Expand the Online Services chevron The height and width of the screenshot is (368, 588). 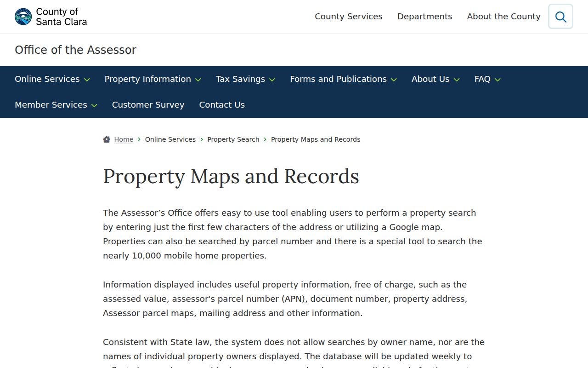click(x=87, y=80)
